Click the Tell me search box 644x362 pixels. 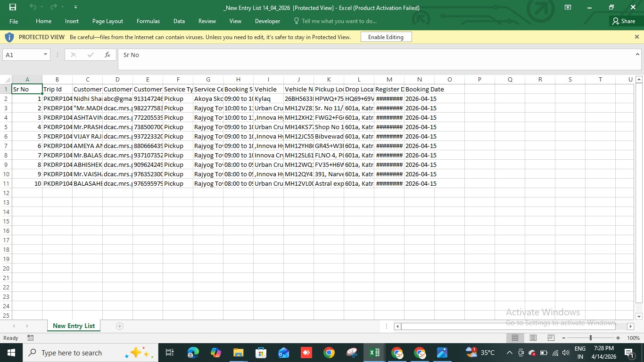click(x=339, y=21)
